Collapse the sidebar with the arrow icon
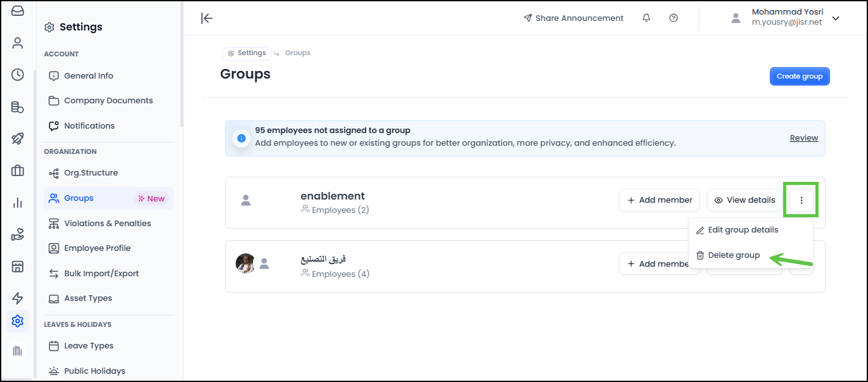Viewport: 868px width, 382px height. coord(207,18)
